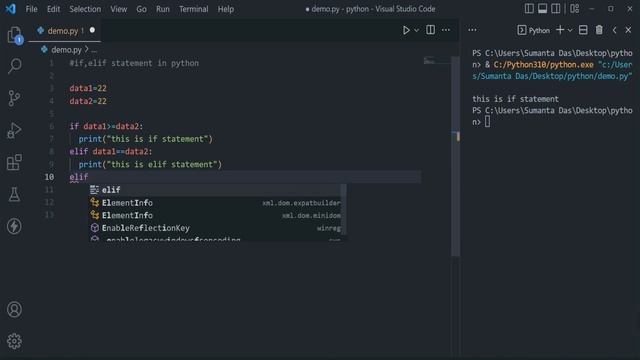The width and height of the screenshot is (640, 360).
Task: Open the File menu
Action: pyautogui.click(x=31, y=9)
